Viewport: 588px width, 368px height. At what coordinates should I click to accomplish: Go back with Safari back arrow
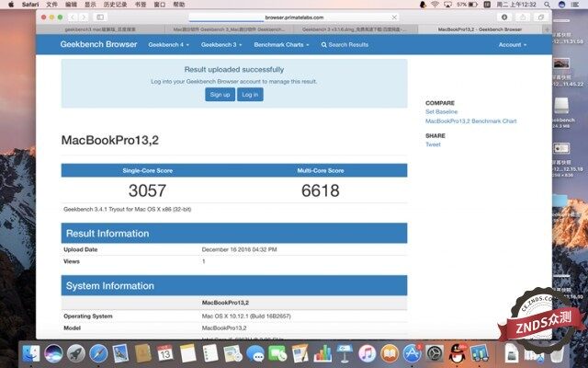(73, 17)
